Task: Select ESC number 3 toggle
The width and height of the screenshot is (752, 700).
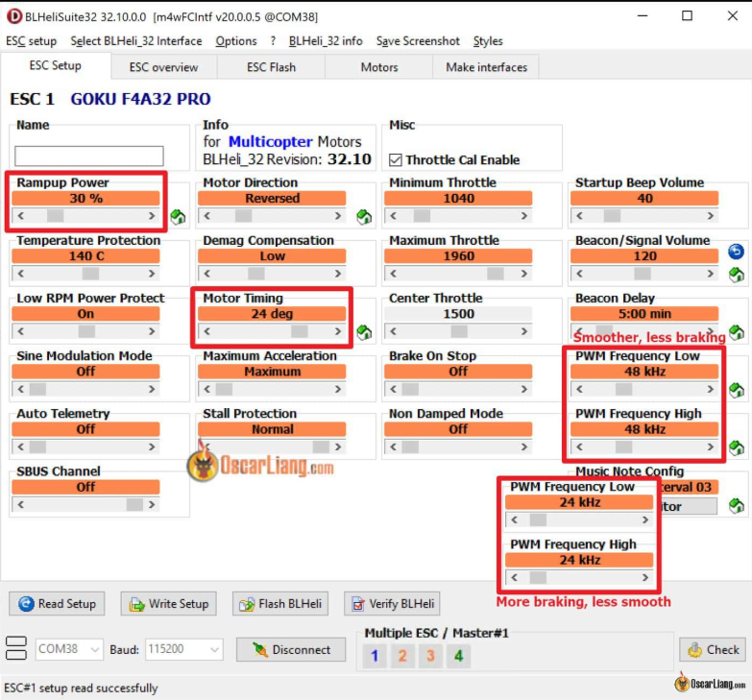Action: [430, 656]
